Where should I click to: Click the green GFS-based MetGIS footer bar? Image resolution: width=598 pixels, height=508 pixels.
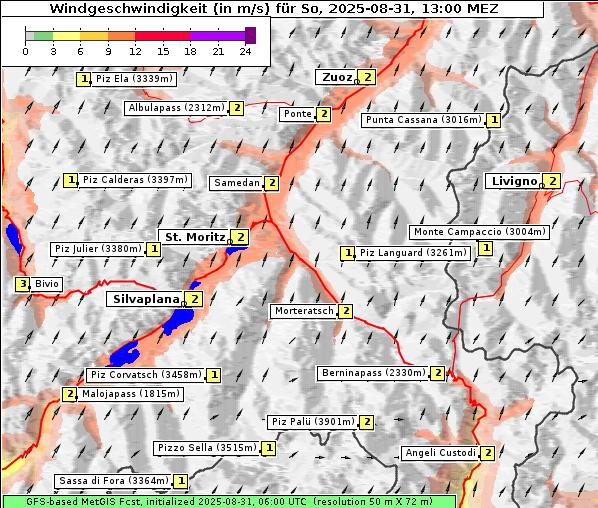pyautogui.click(x=229, y=502)
